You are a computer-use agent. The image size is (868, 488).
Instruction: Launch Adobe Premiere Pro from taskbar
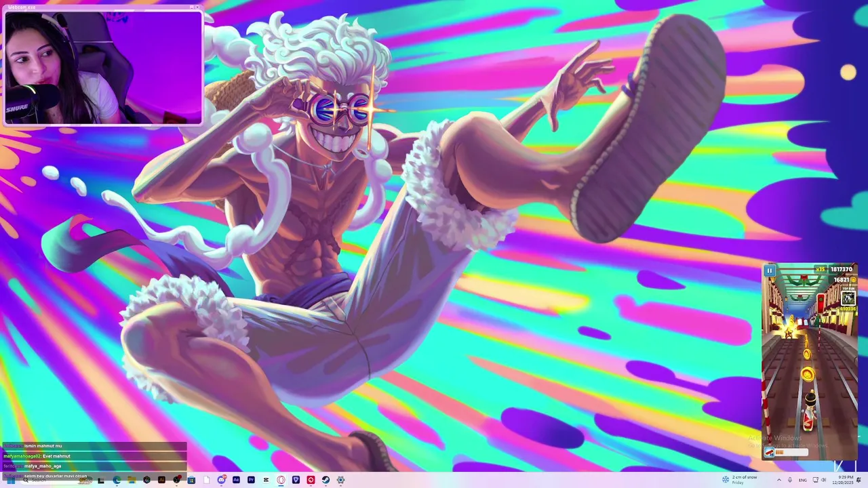coord(251,480)
